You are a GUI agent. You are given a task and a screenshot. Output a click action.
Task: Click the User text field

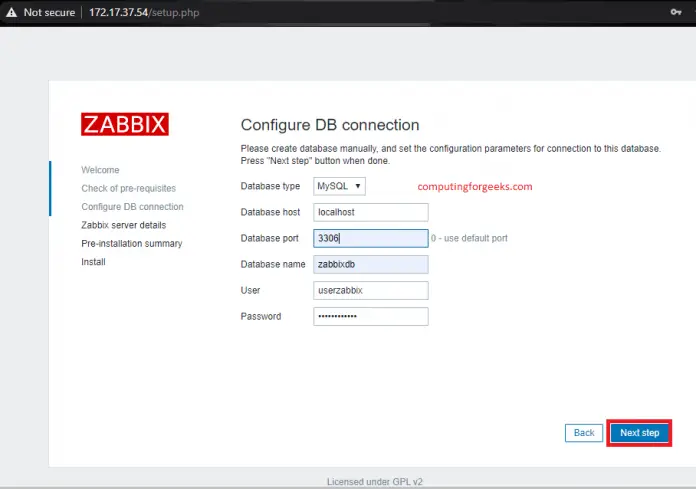tap(371, 290)
